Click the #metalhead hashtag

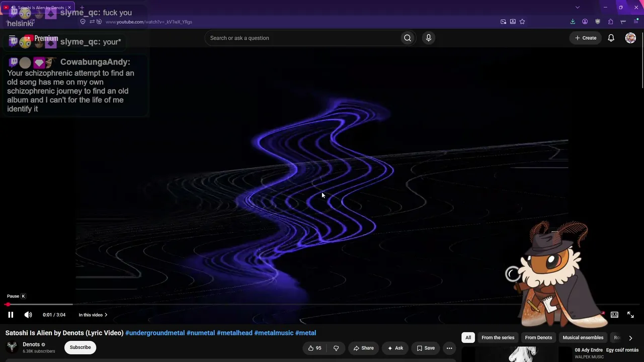(234, 333)
